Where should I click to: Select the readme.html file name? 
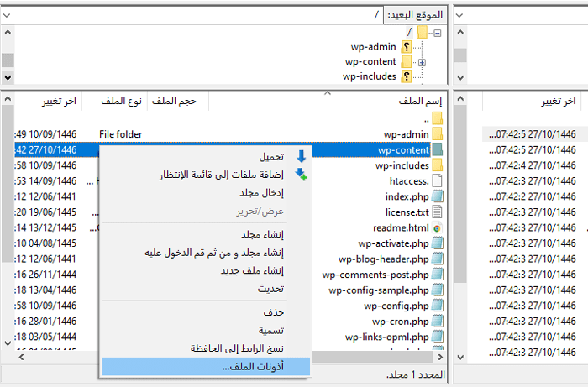pyautogui.click(x=401, y=227)
